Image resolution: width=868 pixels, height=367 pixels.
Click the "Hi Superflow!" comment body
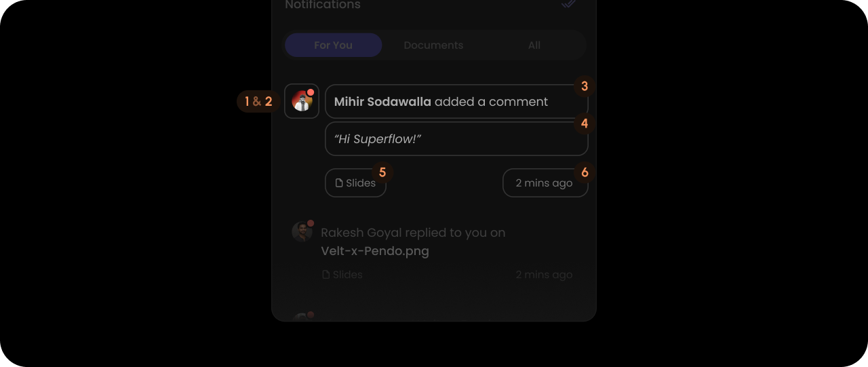378,139
